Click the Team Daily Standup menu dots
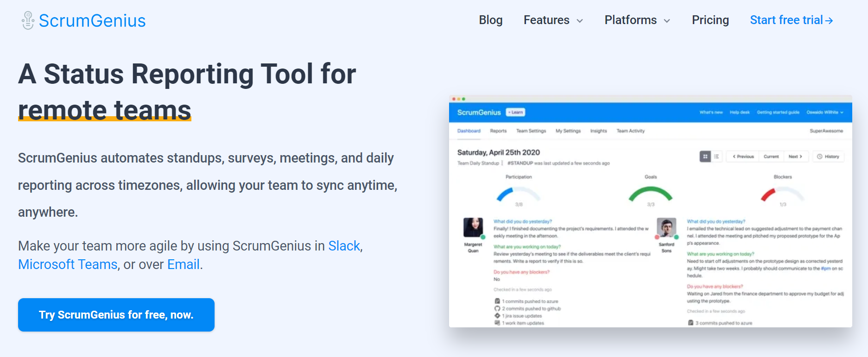Viewport: 868px width, 357px height. [x=502, y=163]
